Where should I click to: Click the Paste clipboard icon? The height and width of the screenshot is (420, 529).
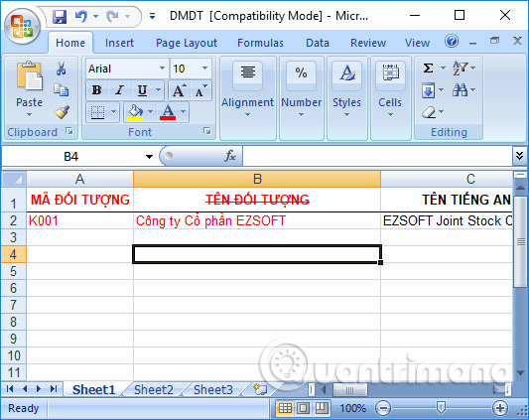click(x=30, y=76)
